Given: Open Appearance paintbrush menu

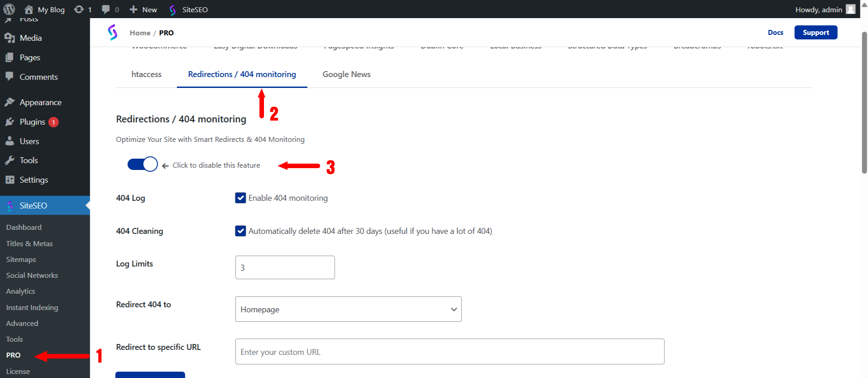Looking at the screenshot, I should pyautogui.click(x=10, y=102).
